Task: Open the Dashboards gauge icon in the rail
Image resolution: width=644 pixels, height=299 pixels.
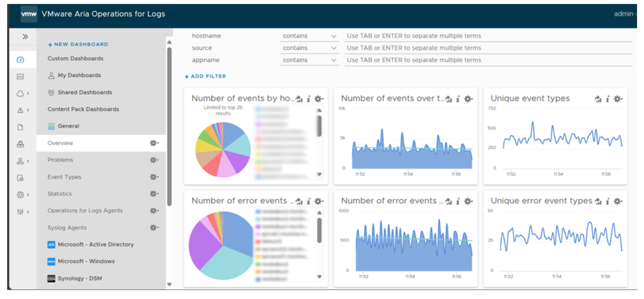Action: tap(20, 60)
